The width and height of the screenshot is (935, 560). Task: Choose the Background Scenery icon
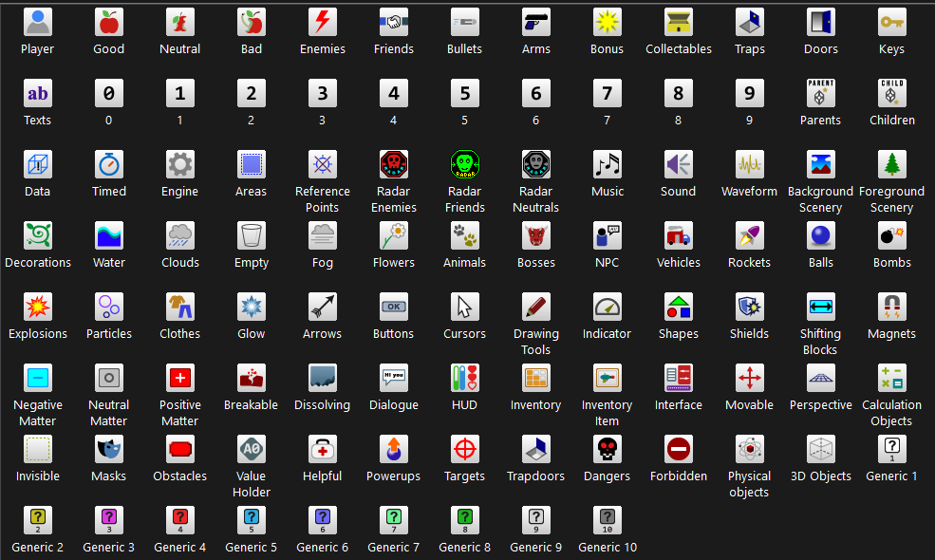(821, 164)
